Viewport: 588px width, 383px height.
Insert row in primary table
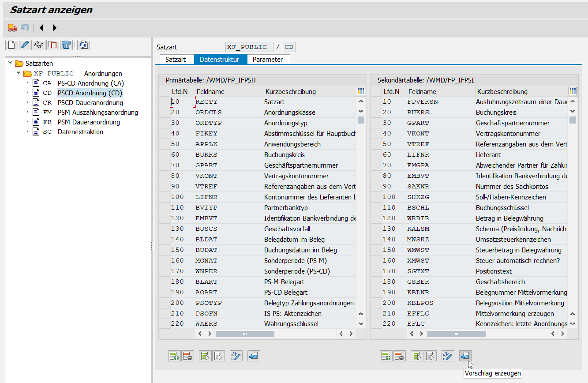pyautogui.click(x=174, y=356)
